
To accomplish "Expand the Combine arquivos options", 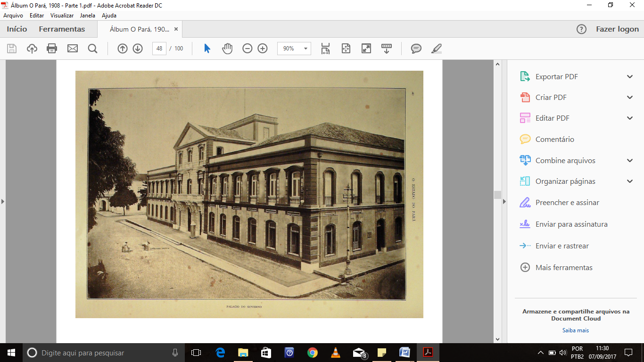I will pos(629,161).
